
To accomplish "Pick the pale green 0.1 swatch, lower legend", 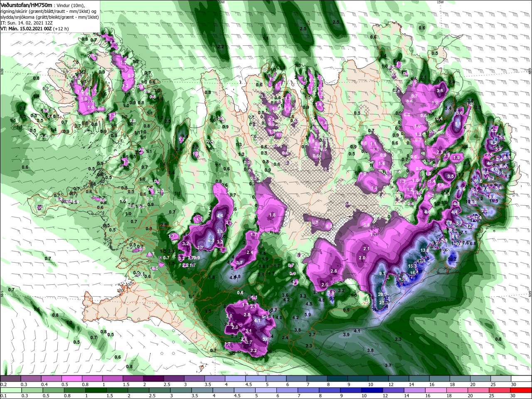I will (10, 390).
